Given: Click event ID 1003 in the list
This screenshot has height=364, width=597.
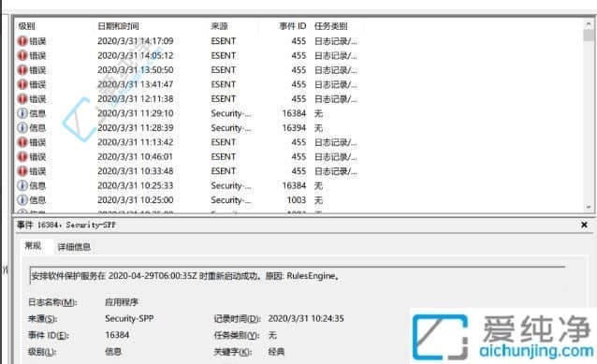Looking at the screenshot, I should 297,200.
